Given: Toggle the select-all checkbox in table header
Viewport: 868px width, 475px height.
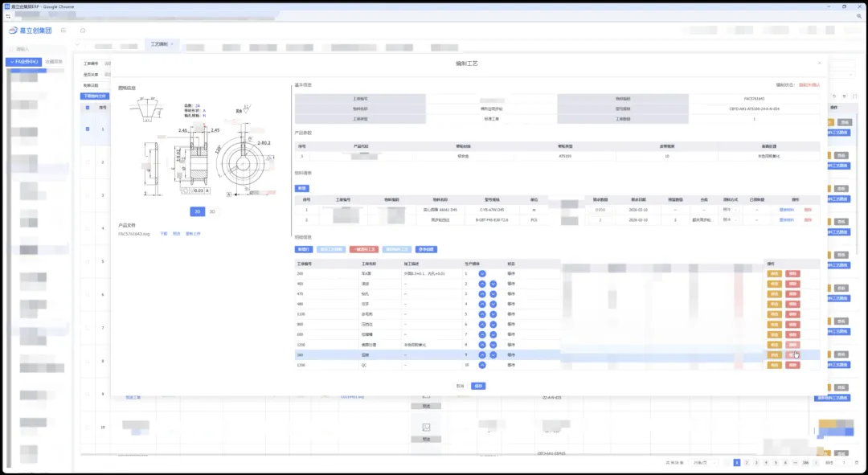Looking at the screenshot, I should (x=88, y=107).
